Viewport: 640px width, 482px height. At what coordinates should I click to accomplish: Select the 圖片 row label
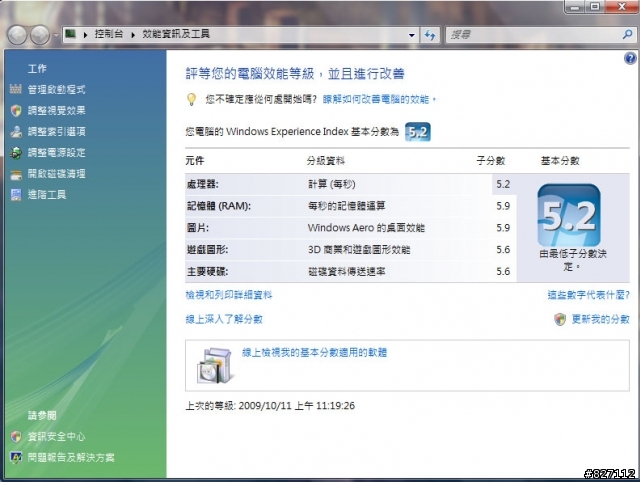(198, 228)
